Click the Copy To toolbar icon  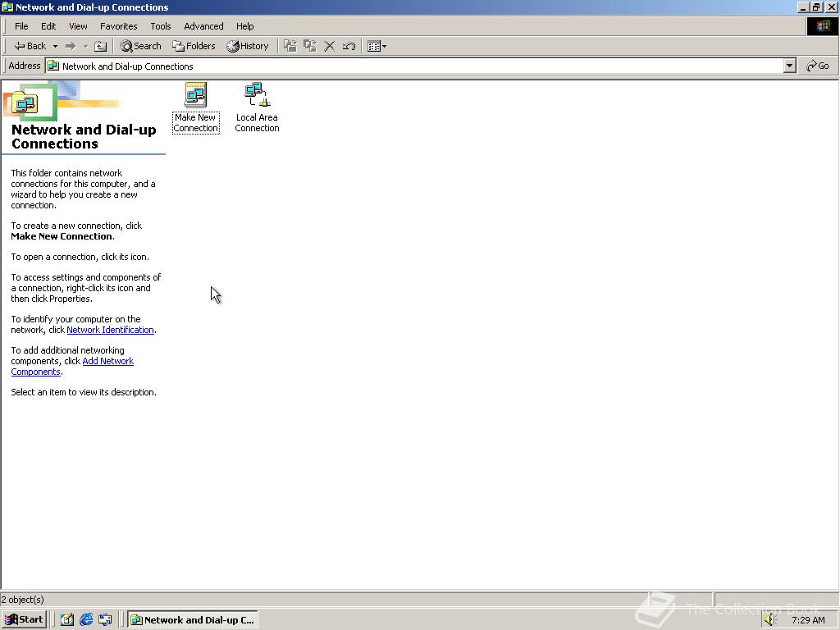tap(309, 46)
